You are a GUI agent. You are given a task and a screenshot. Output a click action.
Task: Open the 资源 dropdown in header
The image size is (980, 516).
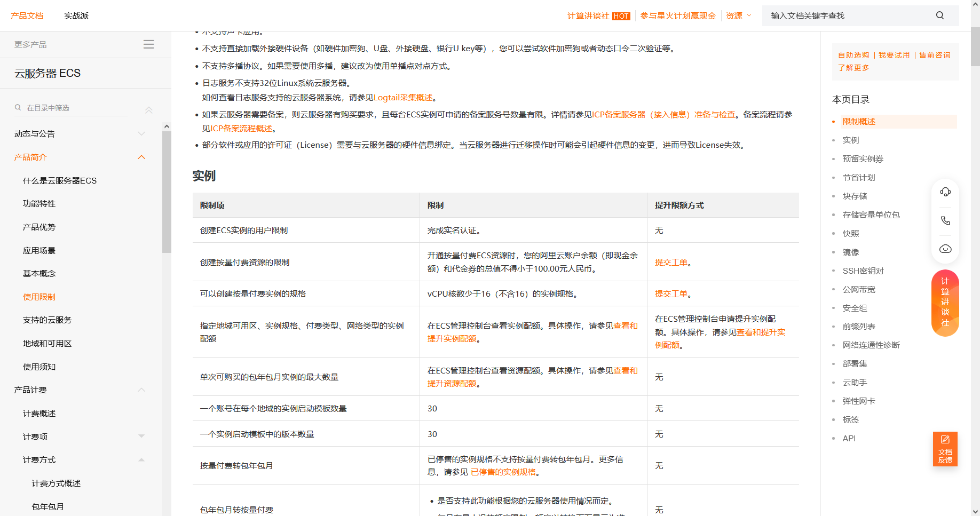739,15
